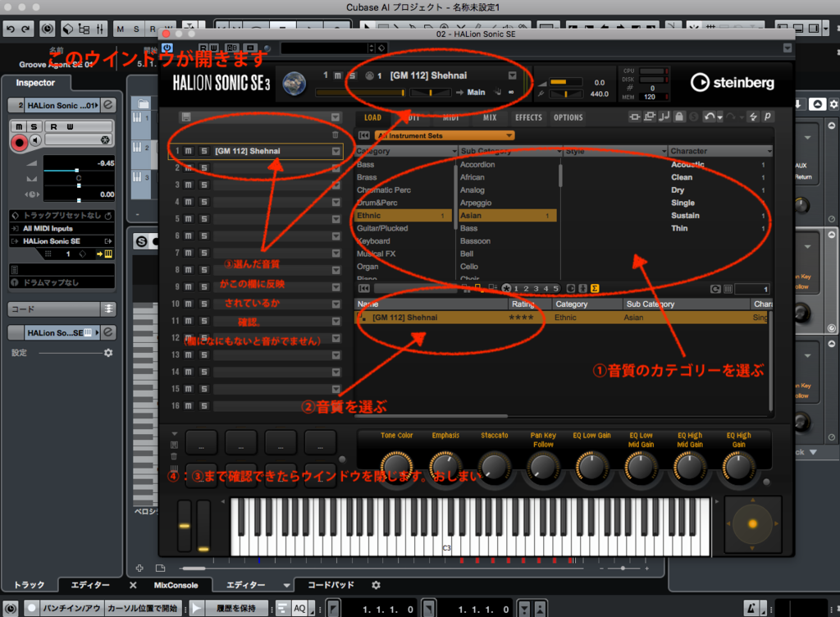Click gear icon next to コードパッド tab
Screen dimensions: 840x617
(x=376, y=585)
